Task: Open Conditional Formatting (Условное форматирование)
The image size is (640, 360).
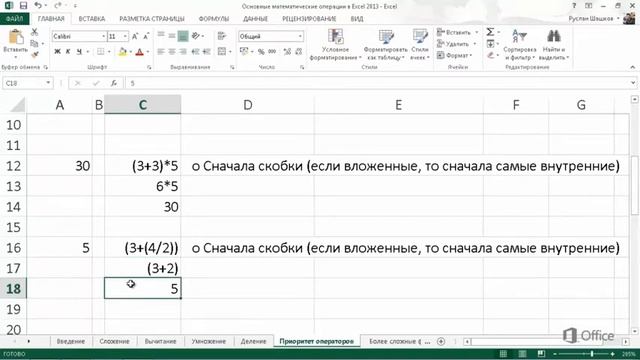Action: point(336,44)
